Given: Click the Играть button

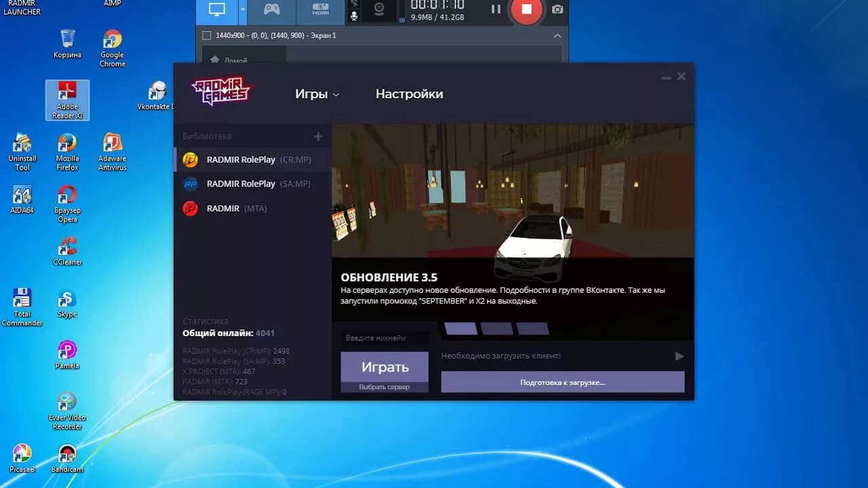Looking at the screenshot, I should [384, 367].
